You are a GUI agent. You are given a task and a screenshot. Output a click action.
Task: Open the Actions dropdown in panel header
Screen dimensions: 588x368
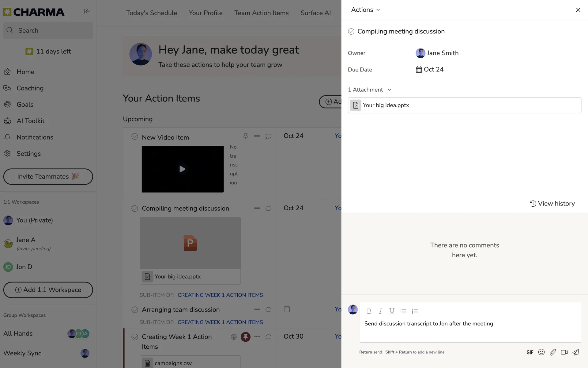tap(365, 10)
